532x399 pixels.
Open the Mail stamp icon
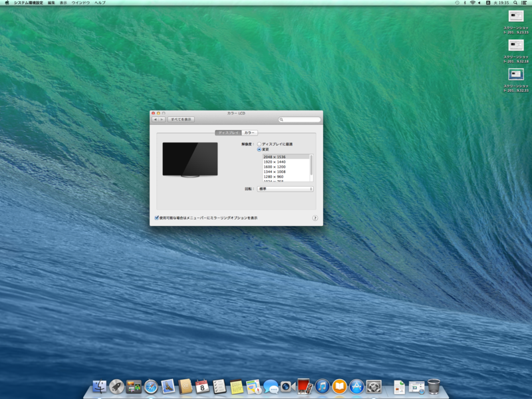[168, 386]
